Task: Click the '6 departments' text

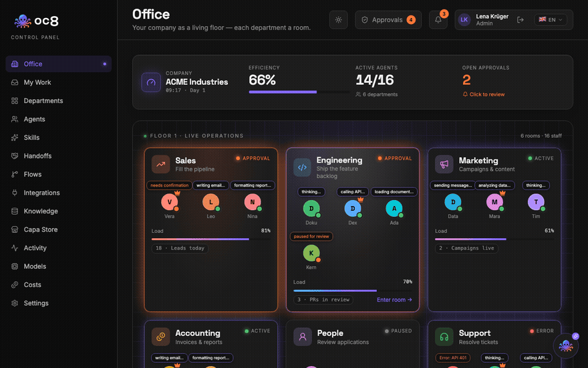Action: [x=380, y=94]
